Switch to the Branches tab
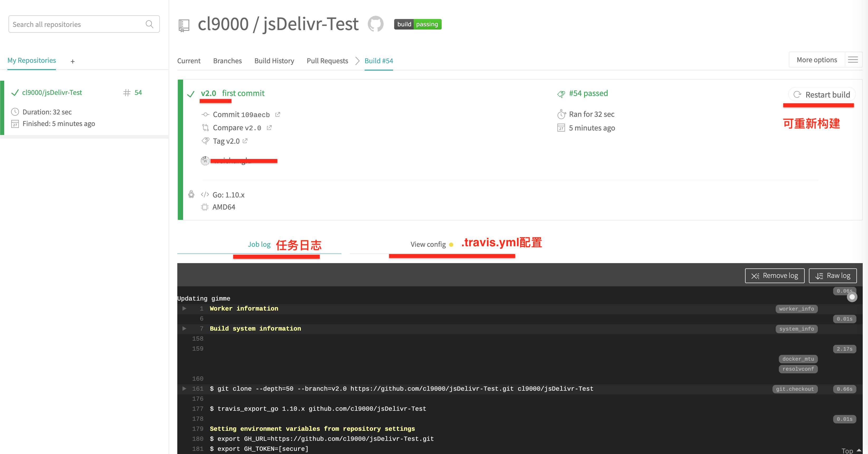 pos(227,61)
